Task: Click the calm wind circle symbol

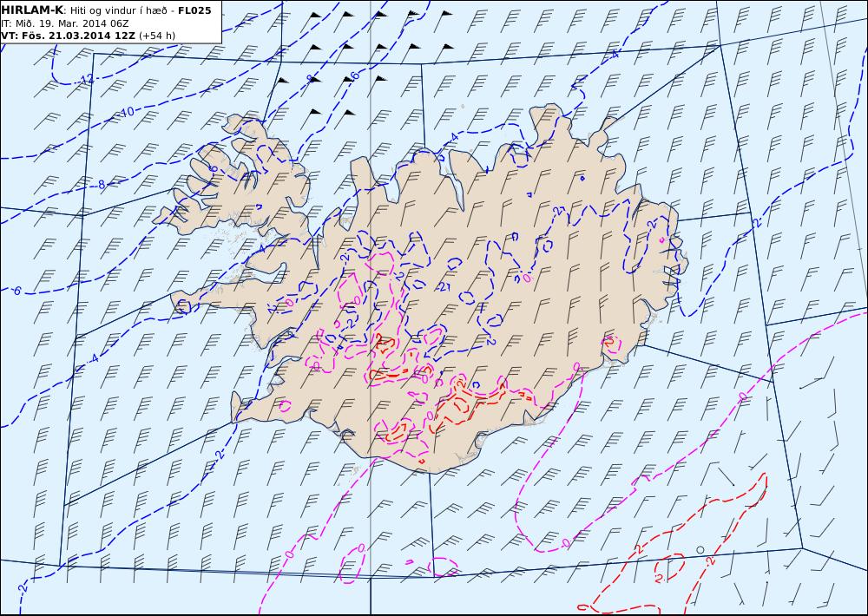Action: [x=700, y=549]
